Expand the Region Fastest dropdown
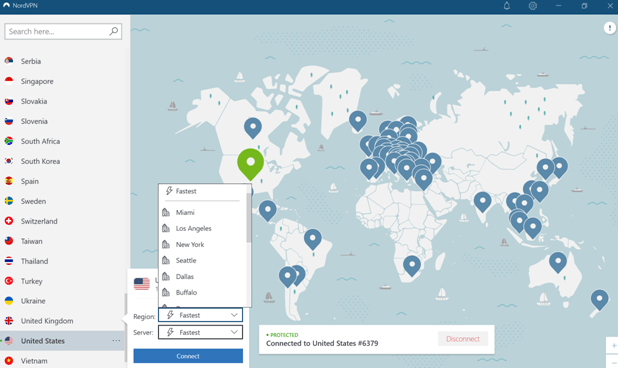The height and width of the screenshot is (368, 618). coord(200,315)
